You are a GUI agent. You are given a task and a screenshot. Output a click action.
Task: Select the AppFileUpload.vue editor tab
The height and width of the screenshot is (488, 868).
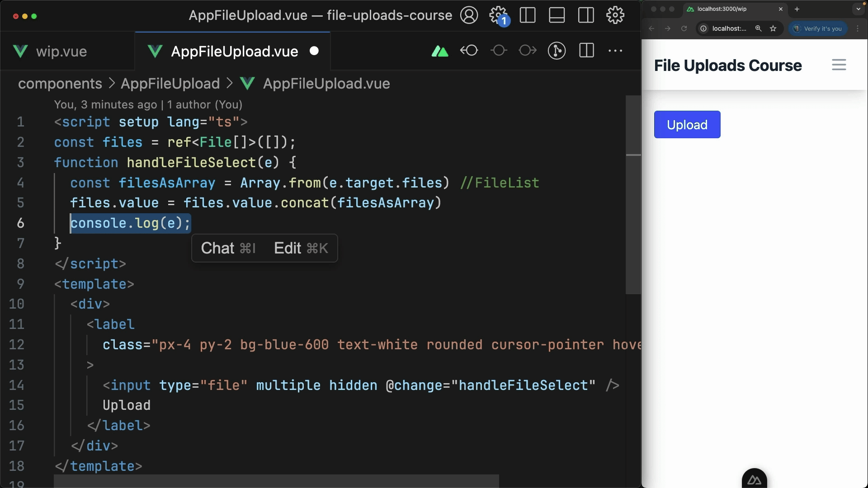coord(232,52)
